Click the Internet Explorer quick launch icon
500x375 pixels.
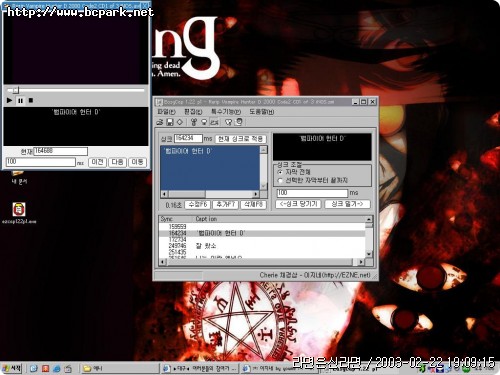click(x=57, y=368)
